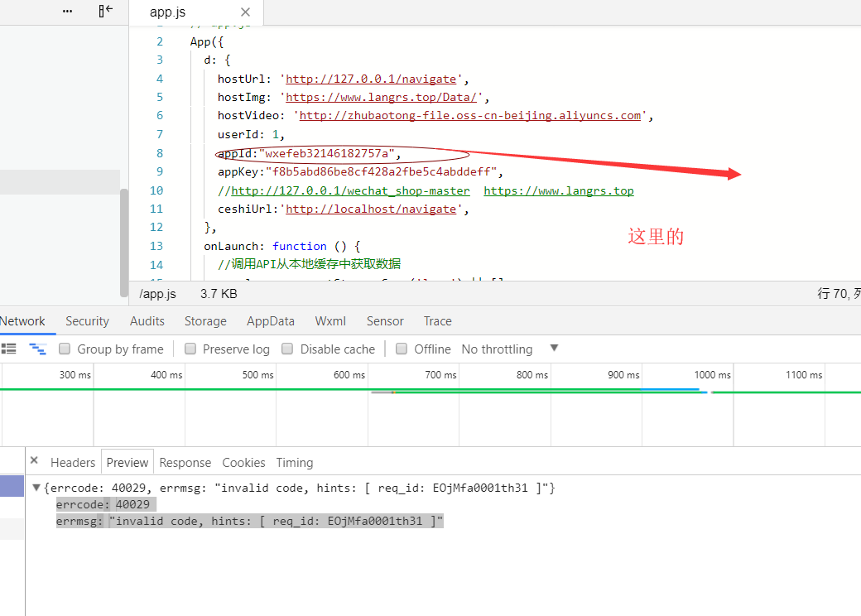This screenshot has width=861, height=616.
Task: Open the No throttling dropdown
Action: 510,349
